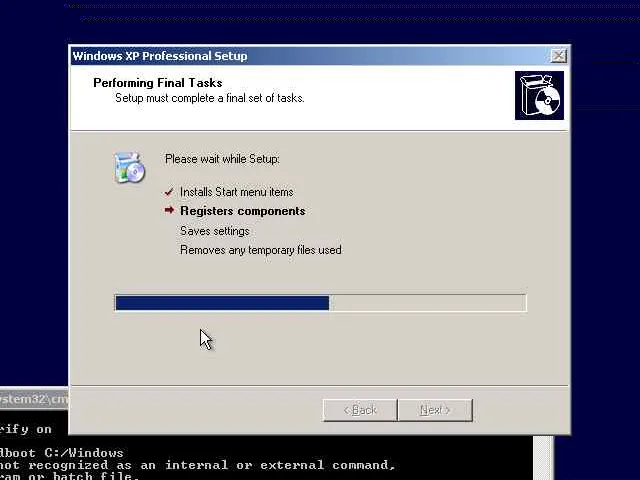Viewport: 640px width, 480px height.
Task: Close the Windows XP Professional Setup dialog
Action: click(558, 56)
